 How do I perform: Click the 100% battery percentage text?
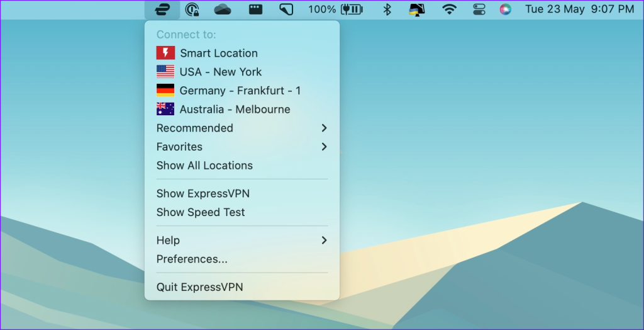pos(322,9)
